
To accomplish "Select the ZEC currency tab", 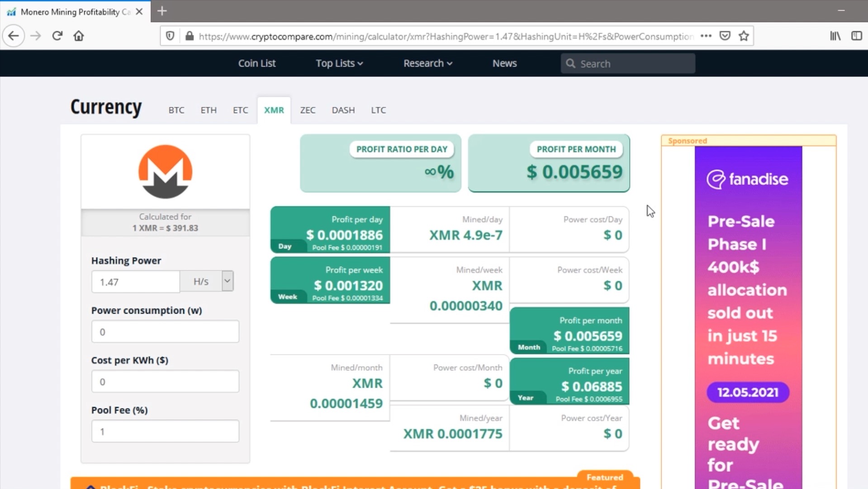I will (308, 110).
